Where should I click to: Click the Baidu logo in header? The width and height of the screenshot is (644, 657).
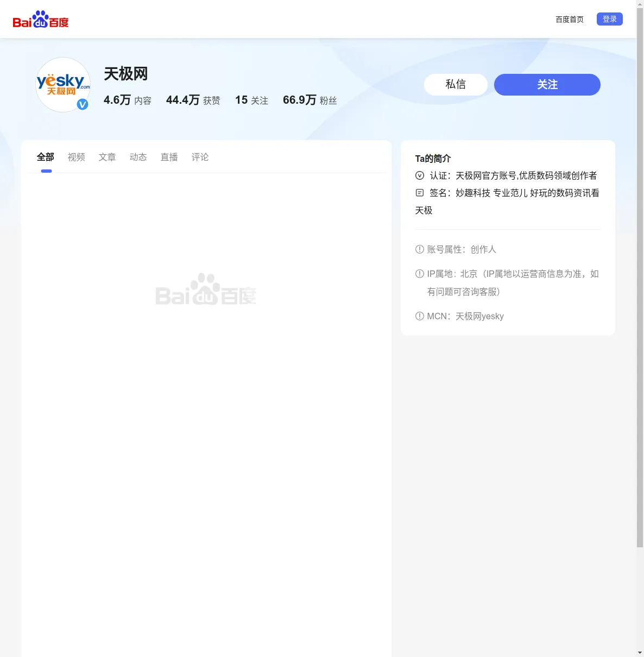point(41,20)
